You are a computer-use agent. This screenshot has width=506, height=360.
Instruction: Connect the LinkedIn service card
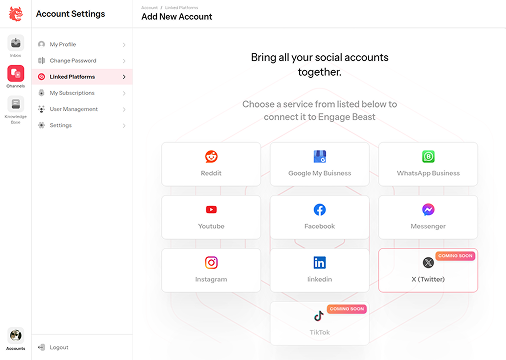(320, 270)
